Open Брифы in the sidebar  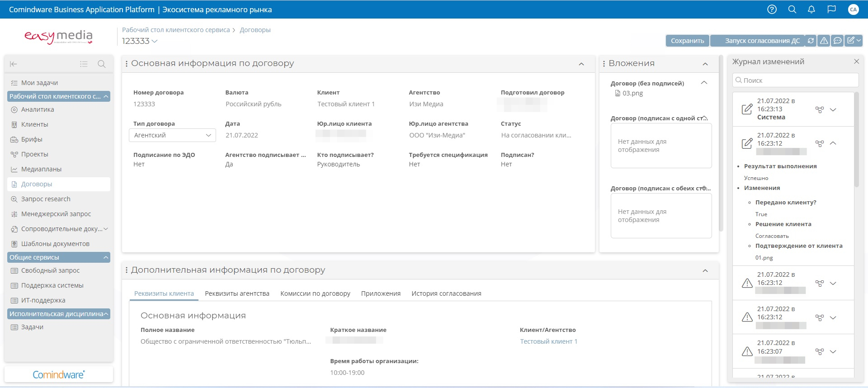pyautogui.click(x=59, y=139)
